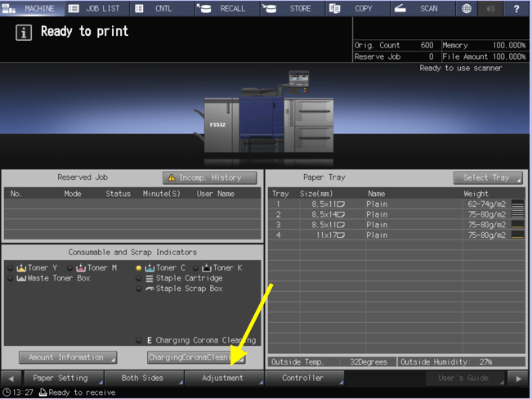The height and width of the screenshot is (399, 532).
Task: Open the Paper Setting menu
Action: tap(61, 378)
